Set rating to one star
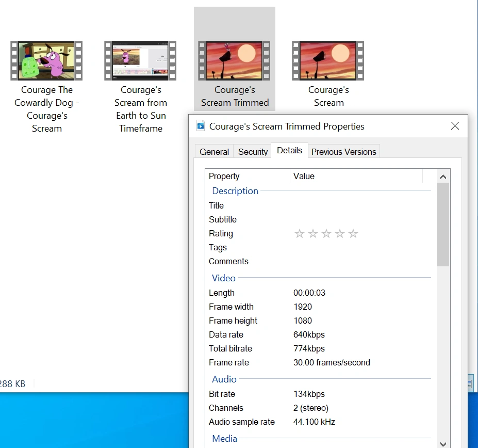 300,234
